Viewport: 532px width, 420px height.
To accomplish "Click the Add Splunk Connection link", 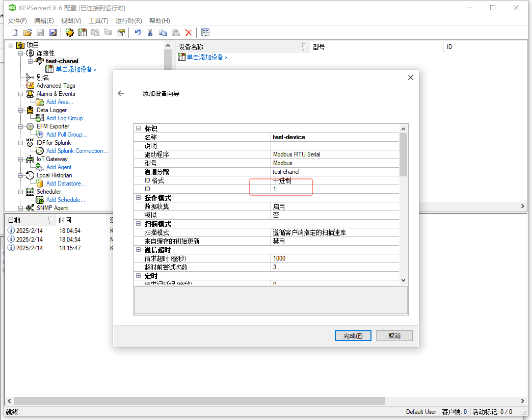I will click(x=77, y=151).
